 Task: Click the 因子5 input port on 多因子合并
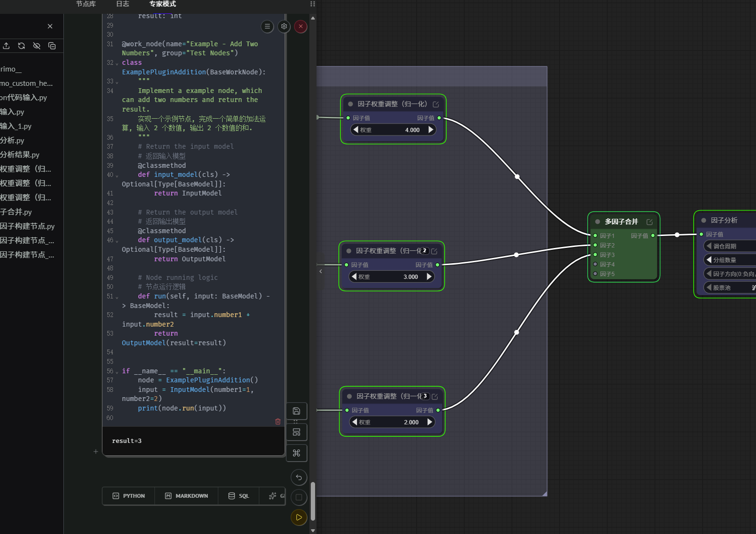point(595,274)
